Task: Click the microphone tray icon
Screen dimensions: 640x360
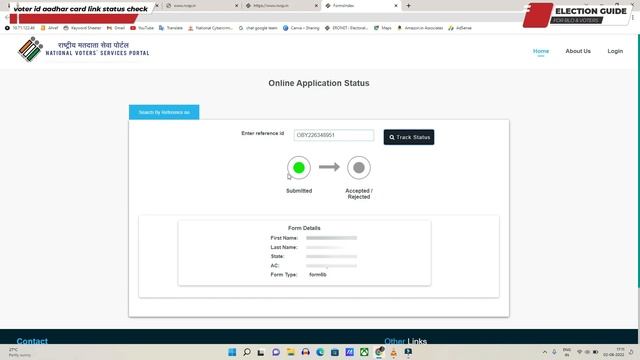Action: pos(554,352)
